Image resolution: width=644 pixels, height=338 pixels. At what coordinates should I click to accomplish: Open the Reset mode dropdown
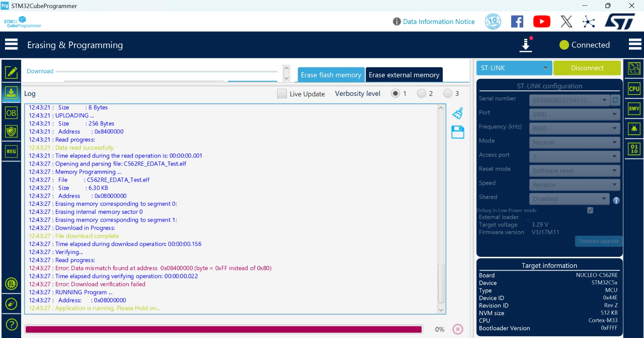tap(575, 171)
